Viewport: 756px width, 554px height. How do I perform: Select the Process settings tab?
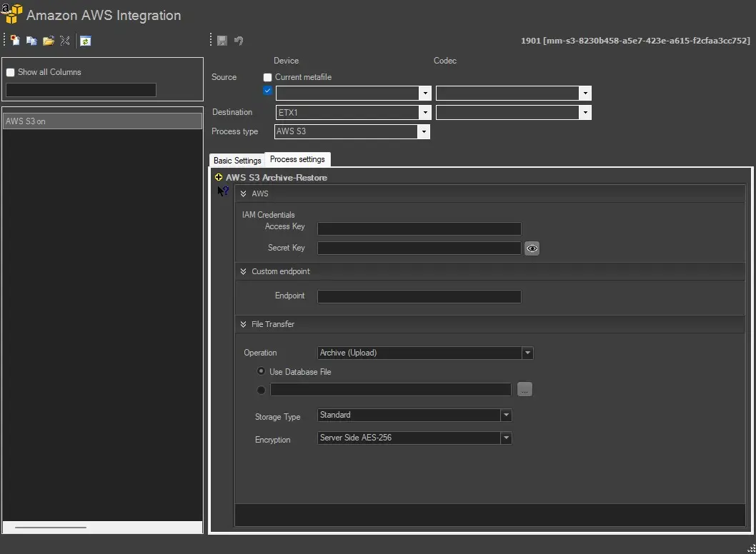297,159
